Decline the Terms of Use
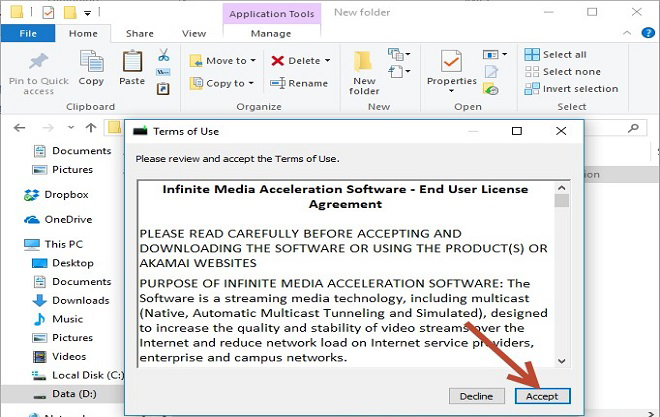The width and height of the screenshot is (660, 417). 476,396
